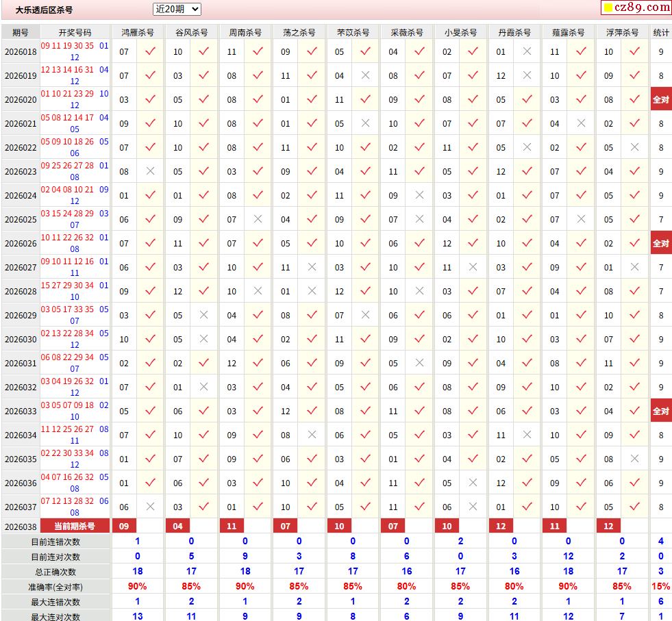
Task: Click period number 2026037 in the table
Action: tap(21, 507)
